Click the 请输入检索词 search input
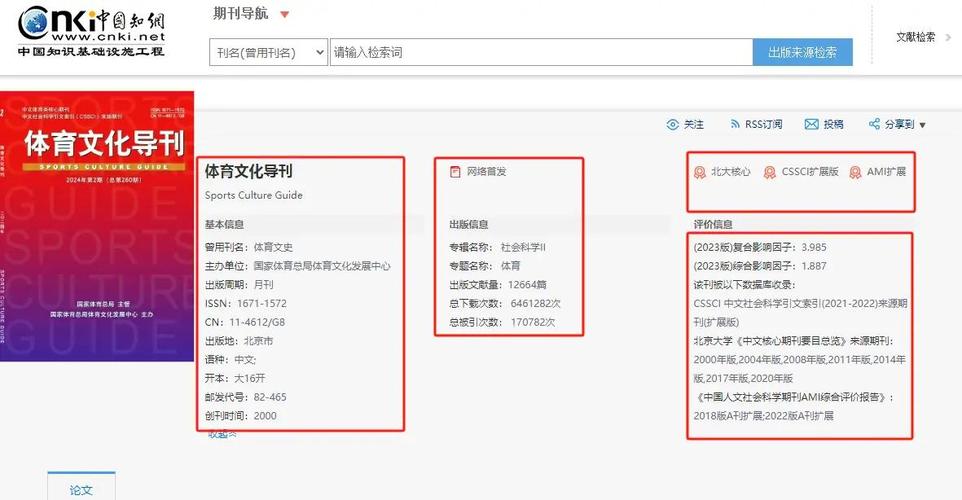The image size is (962, 500). [x=541, y=52]
